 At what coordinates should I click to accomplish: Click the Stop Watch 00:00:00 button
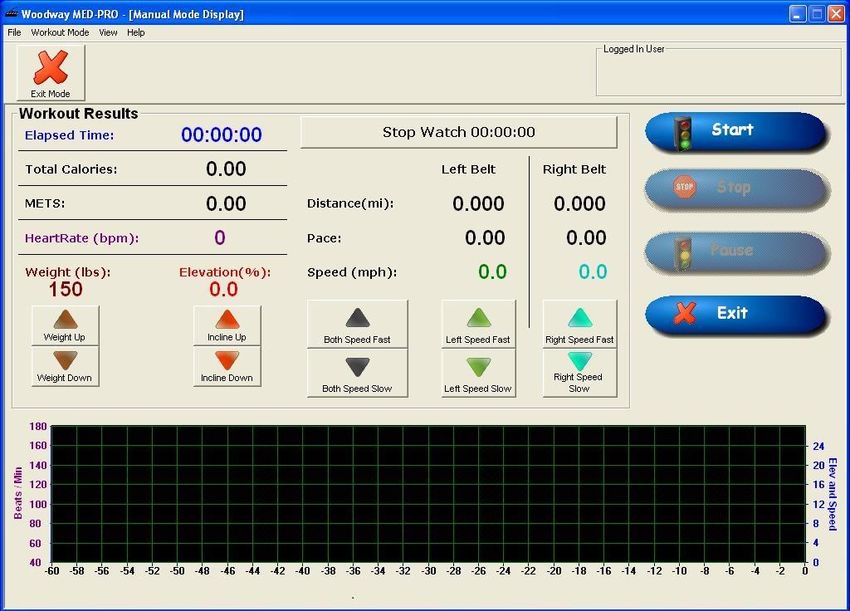(x=459, y=132)
